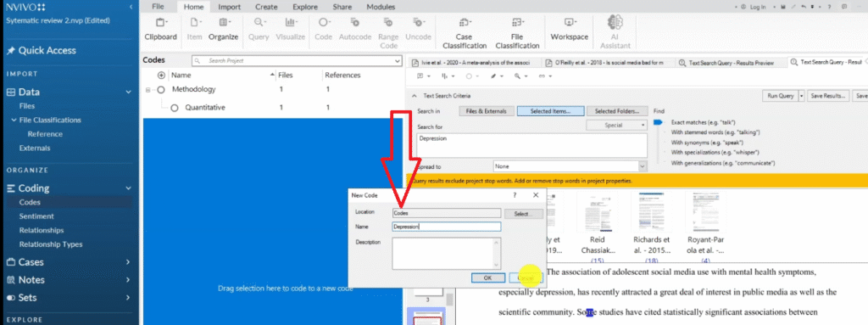The width and height of the screenshot is (868, 325).
Task: Open the Case Classification menu
Action: (x=465, y=33)
